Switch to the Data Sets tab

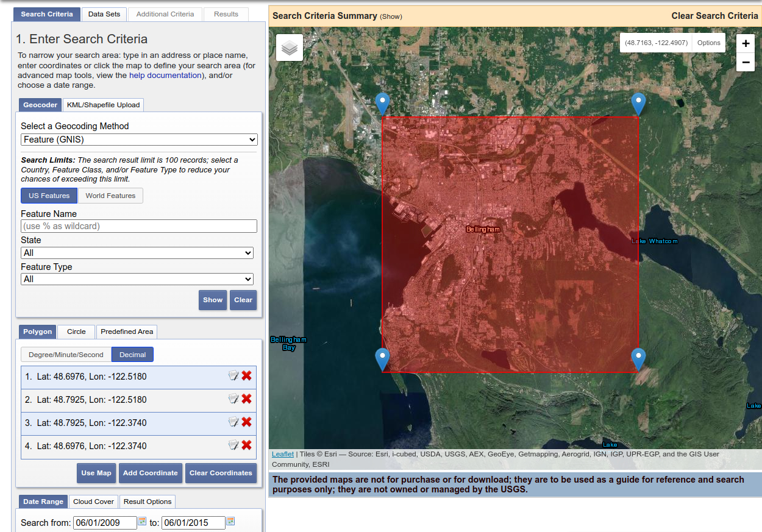pos(104,14)
